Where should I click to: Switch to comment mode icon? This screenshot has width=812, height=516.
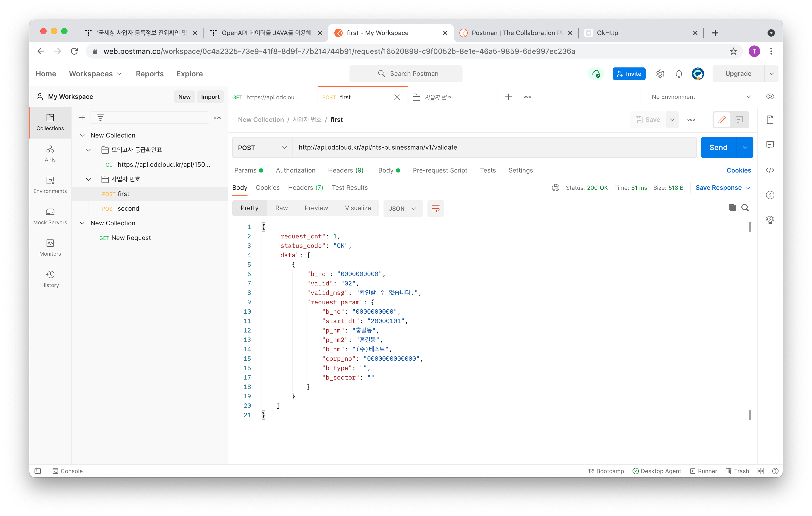739,120
